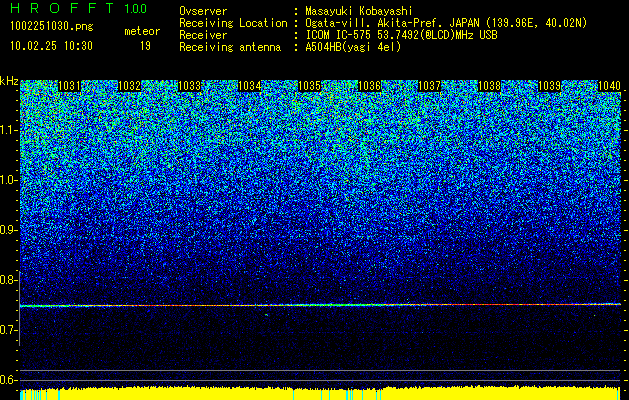Click the date text 10.02.25 10:30

click(51, 46)
